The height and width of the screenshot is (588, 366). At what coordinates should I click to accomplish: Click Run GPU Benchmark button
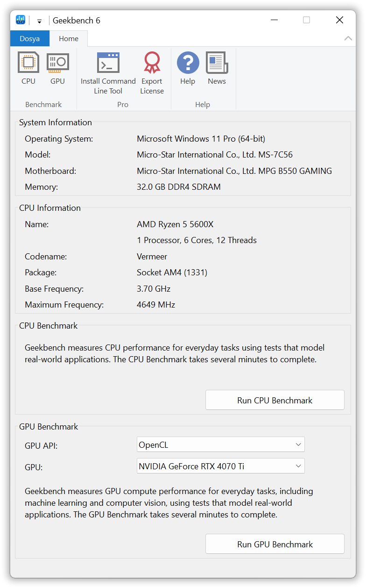click(x=275, y=544)
